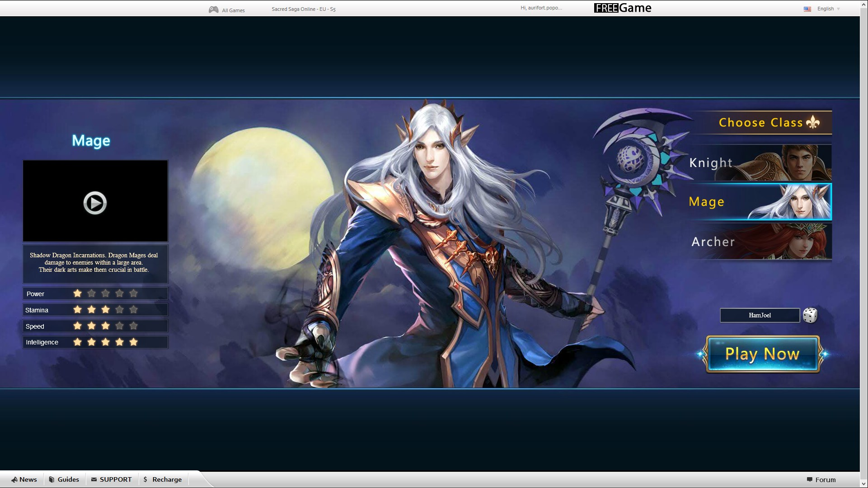Select the Mage class

click(760, 201)
